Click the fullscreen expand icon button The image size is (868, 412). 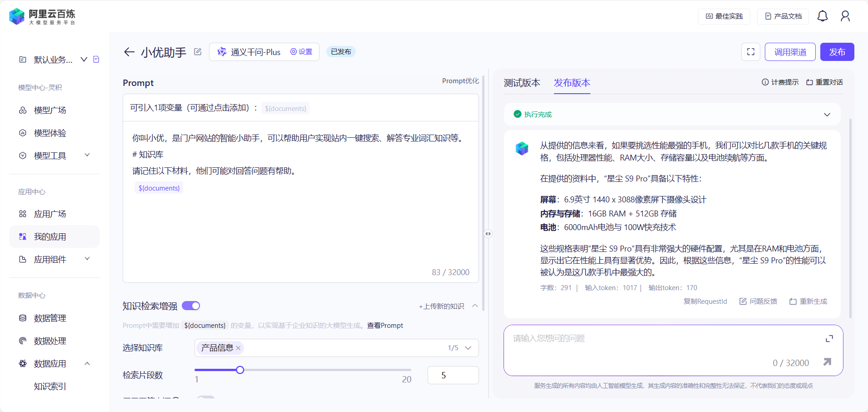[x=751, y=52]
